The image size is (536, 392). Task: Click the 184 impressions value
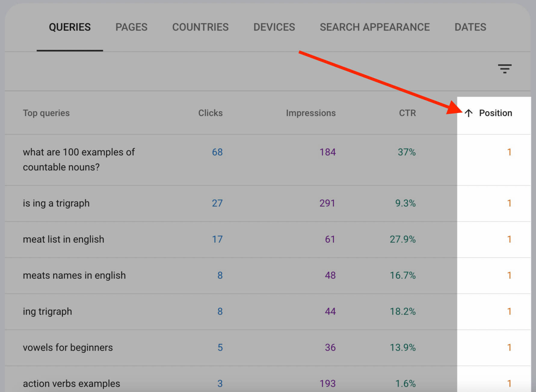tap(328, 152)
